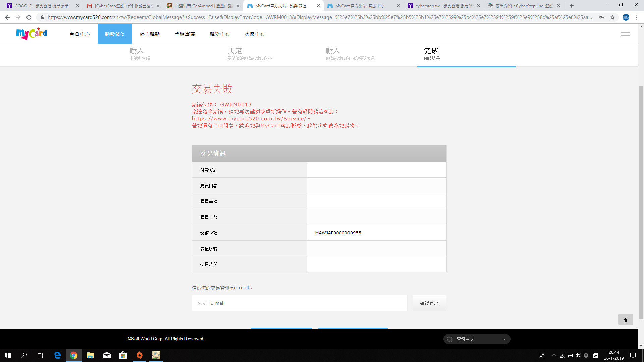Viewport: 644px width, 362px height.
Task: Click the MyCard logo
Action: tap(32, 34)
